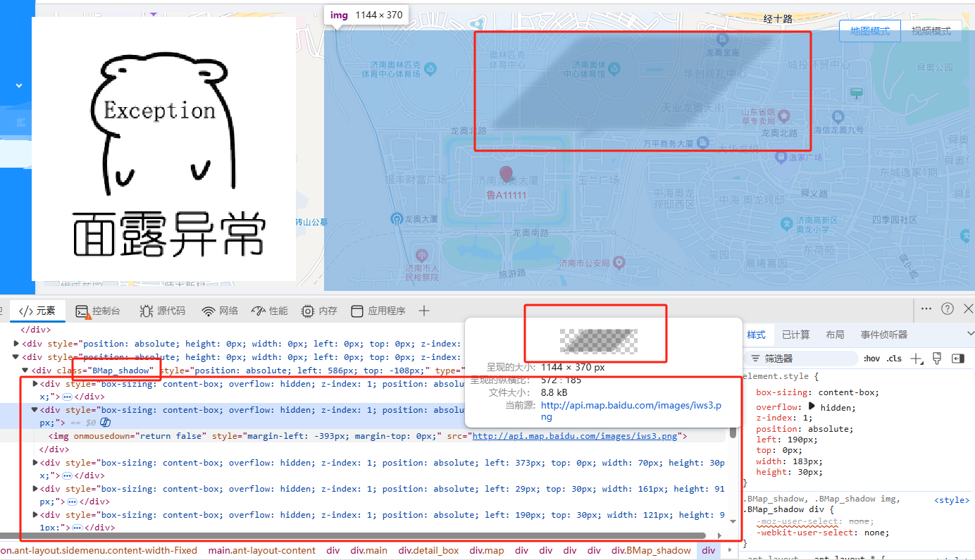The height and width of the screenshot is (560, 975).
Task: Open the 控制台 console tab
Action: pyautogui.click(x=98, y=311)
